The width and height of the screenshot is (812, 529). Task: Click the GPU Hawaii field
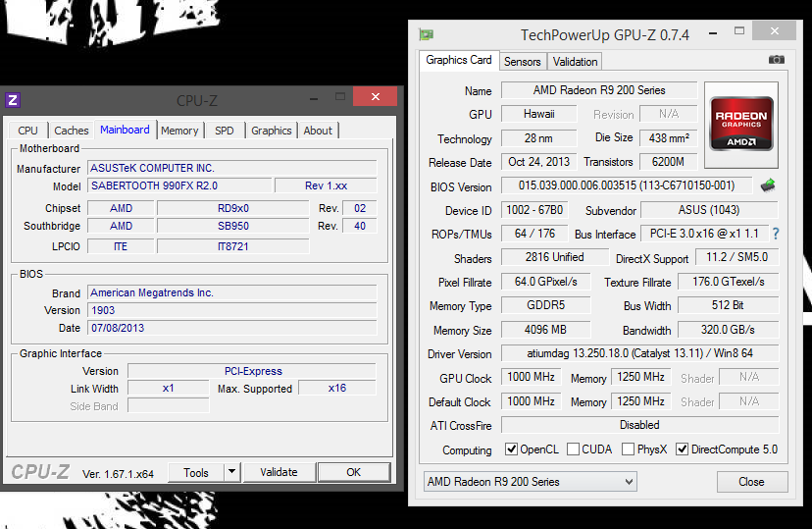pyautogui.click(x=538, y=114)
